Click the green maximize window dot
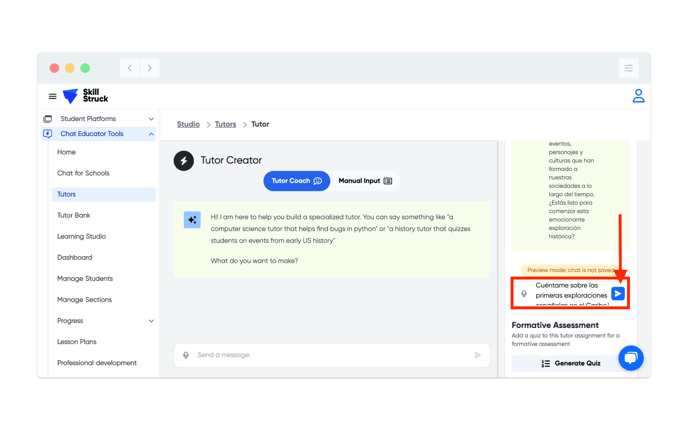 (x=85, y=68)
